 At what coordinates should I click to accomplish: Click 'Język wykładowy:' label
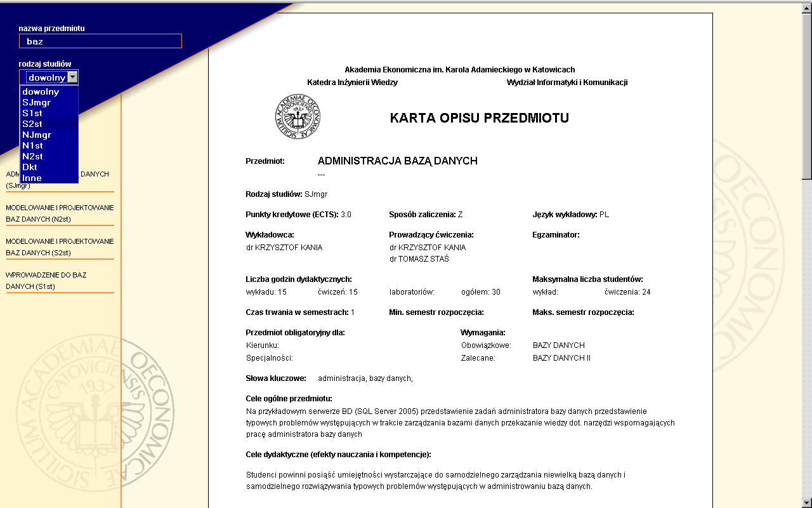[565, 215]
